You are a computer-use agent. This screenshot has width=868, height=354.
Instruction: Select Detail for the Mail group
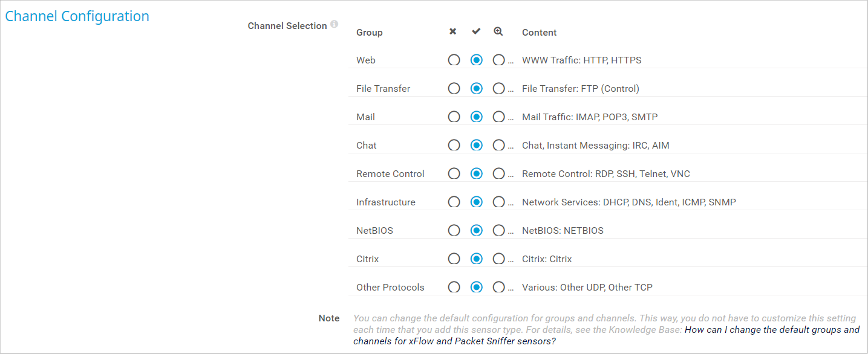(x=498, y=117)
